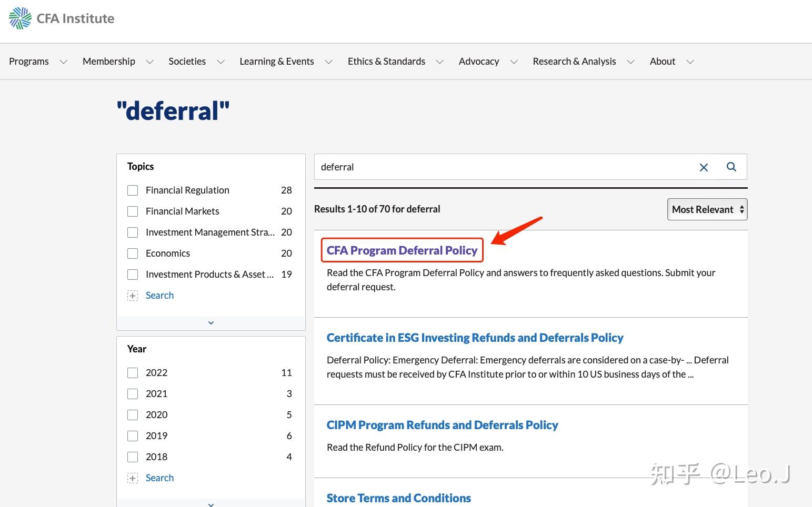Enable the Economics topic filter
Viewport: 812px width, 507px height.
[133, 253]
